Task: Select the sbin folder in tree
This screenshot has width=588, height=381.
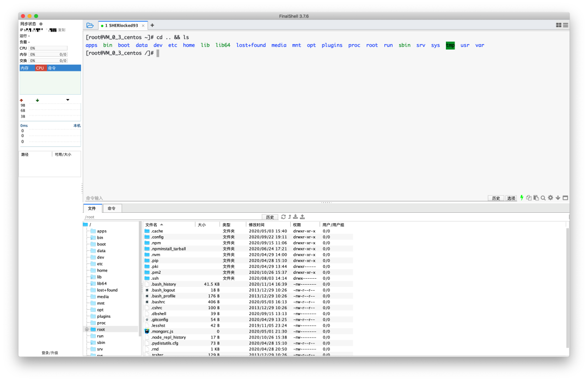Action: [x=98, y=342]
